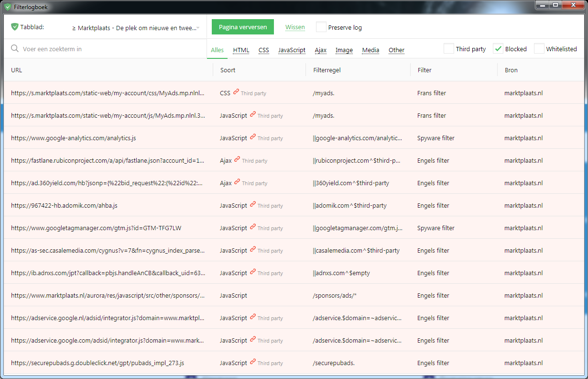
Task: Click third-party link icon in adservice.google.nl row
Action: pos(253,317)
